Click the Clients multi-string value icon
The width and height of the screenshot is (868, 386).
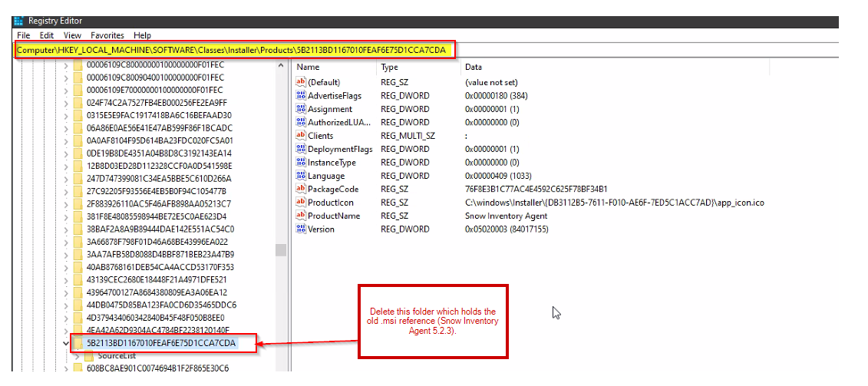pos(301,136)
